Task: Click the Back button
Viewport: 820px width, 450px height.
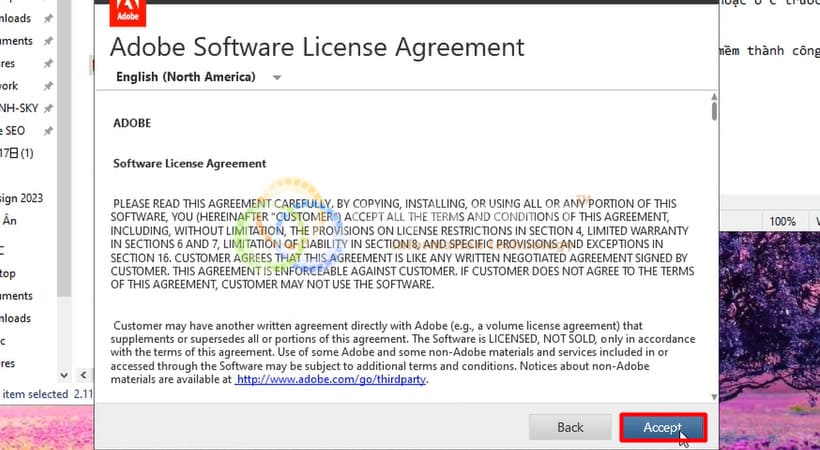Action: pos(570,428)
